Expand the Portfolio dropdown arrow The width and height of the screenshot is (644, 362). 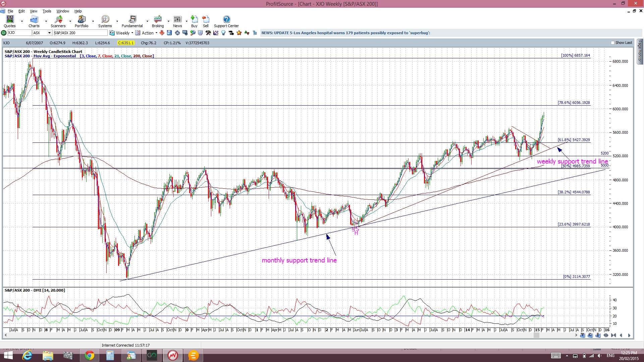(x=93, y=21)
